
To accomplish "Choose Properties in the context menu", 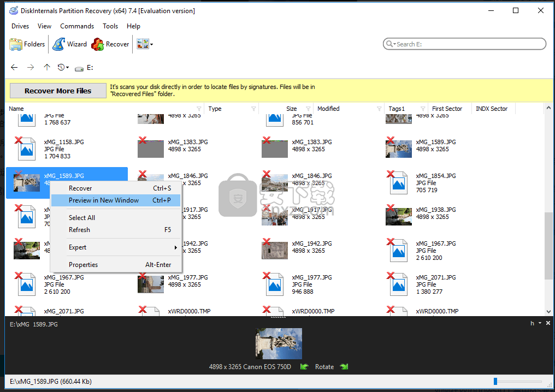I will (116, 265).
